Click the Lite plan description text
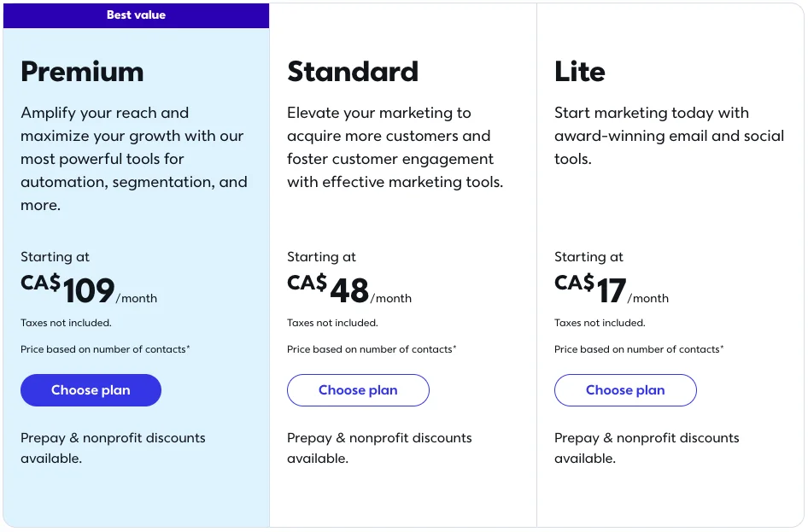 [667, 136]
